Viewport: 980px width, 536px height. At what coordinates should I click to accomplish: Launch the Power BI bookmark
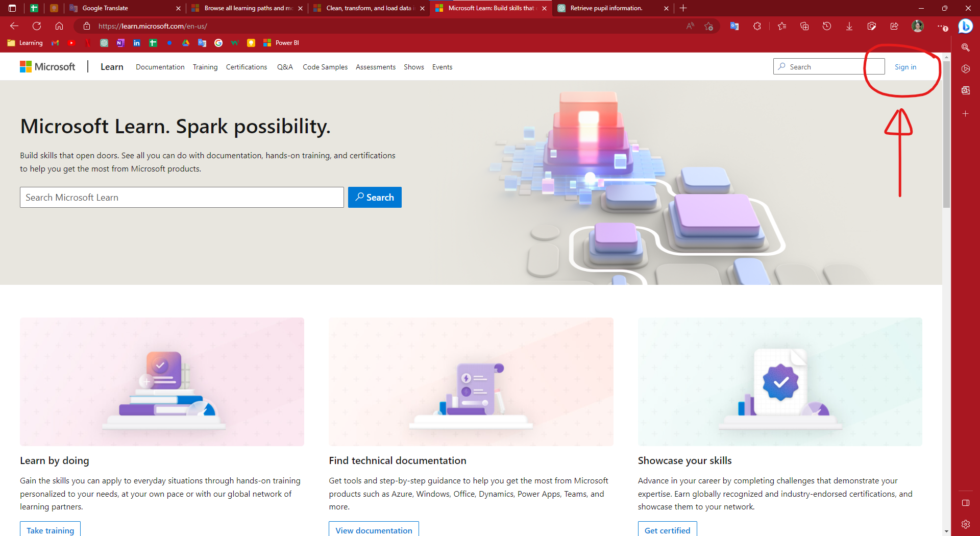coord(281,43)
